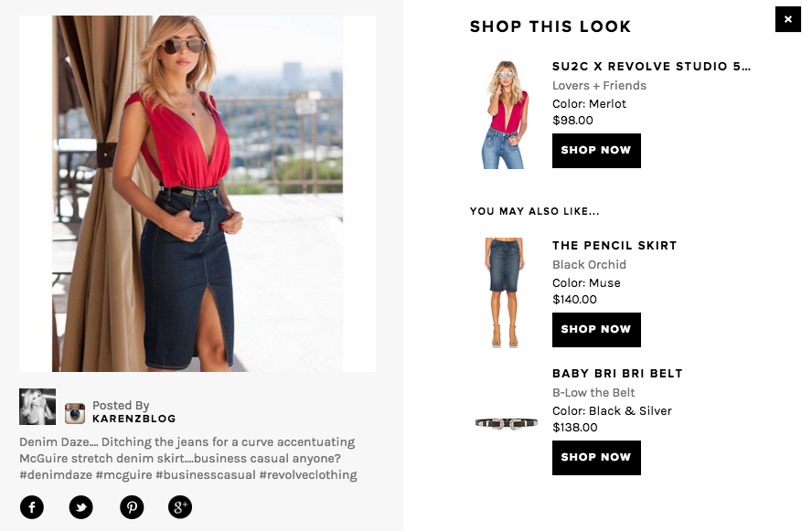Viewport: 812px width, 531px height.
Task: Visit the Lovers + Friends brand link
Action: tap(599, 85)
